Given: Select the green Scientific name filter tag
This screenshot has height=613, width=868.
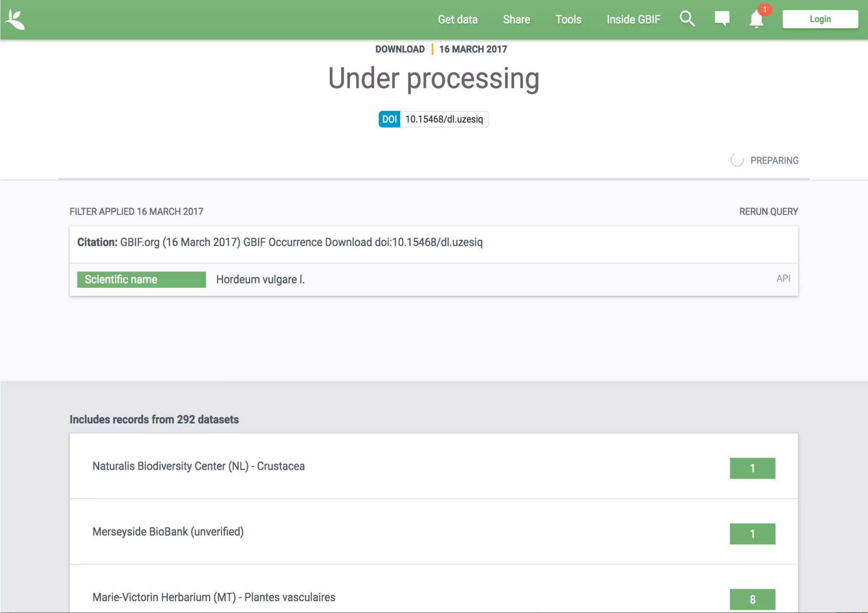Looking at the screenshot, I should pos(141,280).
